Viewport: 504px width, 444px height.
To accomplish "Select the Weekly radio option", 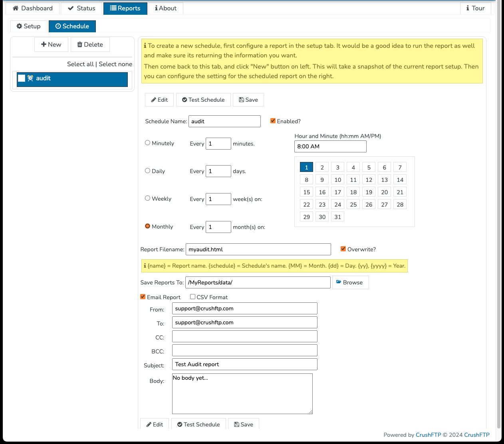I will click(x=148, y=198).
